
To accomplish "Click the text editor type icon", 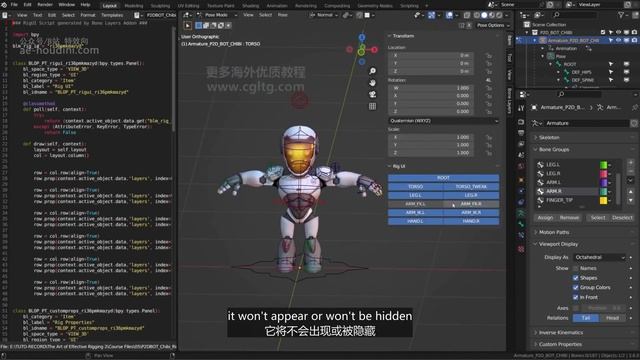I will coord(6,15).
